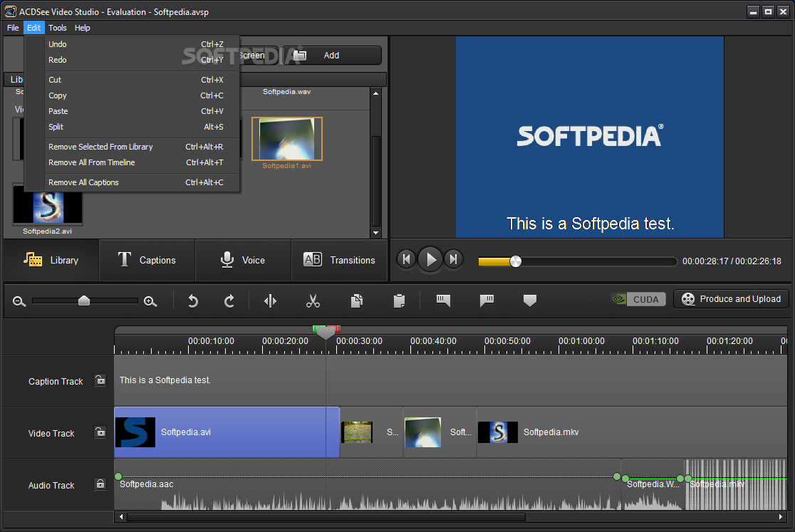This screenshot has width=795, height=532.
Task: Click the zoom out magnifier icon
Action: point(19,301)
